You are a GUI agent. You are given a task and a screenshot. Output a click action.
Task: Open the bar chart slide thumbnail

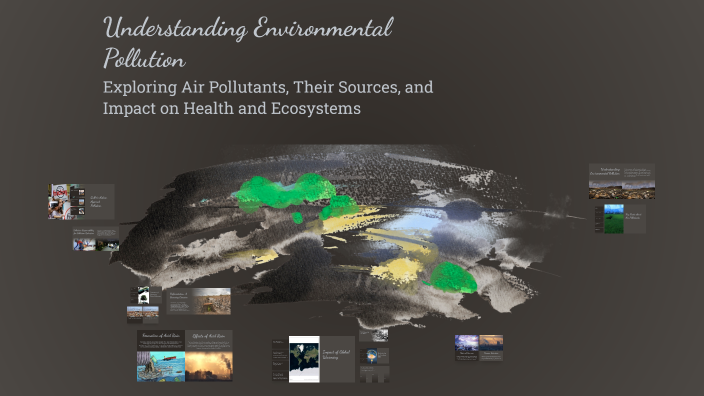coord(374,374)
